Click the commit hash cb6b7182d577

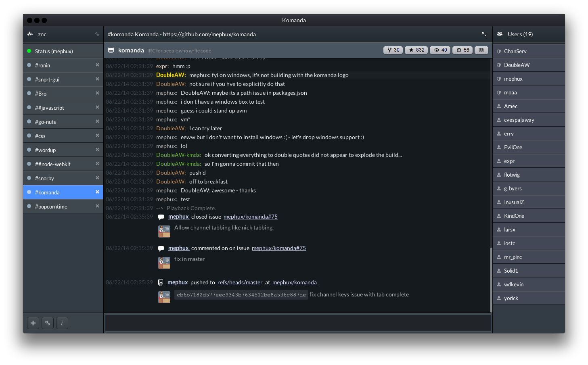pos(241,295)
